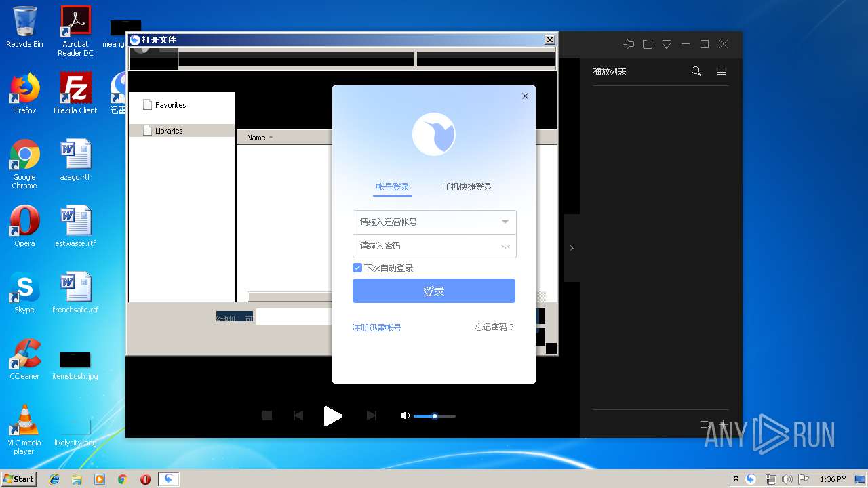Launch Internet Explorer from taskbar
868x488 pixels.
(x=54, y=479)
